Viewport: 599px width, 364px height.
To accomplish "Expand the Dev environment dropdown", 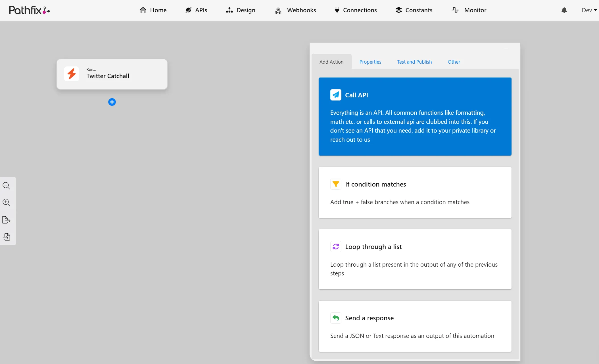I will [x=589, y=10].
